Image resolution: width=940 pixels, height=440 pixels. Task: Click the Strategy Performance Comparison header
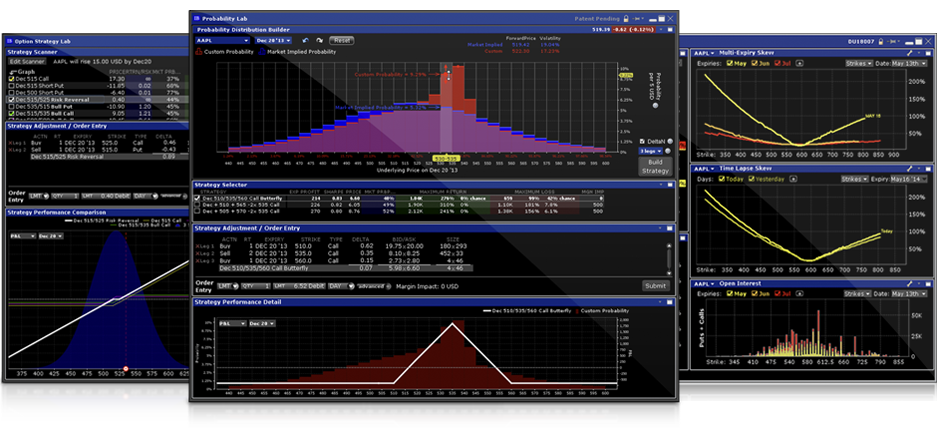coord(96,212)
